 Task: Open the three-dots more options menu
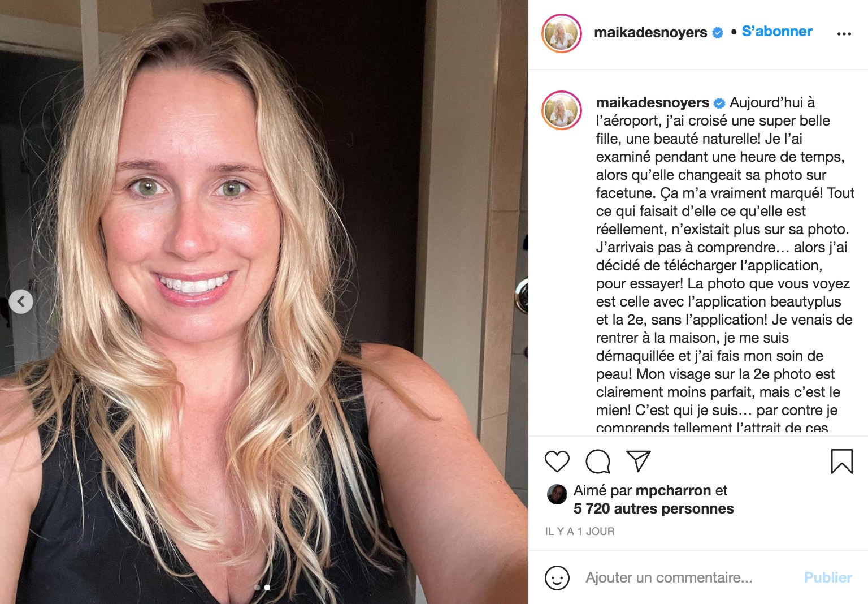[844, 34]
